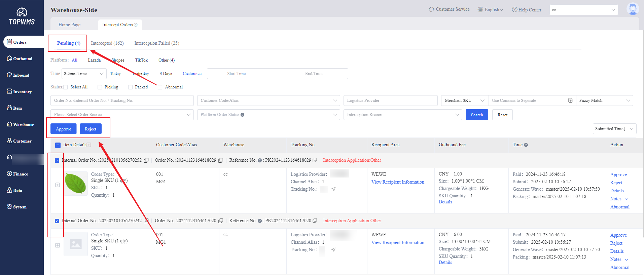Click the Help Center question mark icon
644x275 pixels.
click(x=514, y=10)
